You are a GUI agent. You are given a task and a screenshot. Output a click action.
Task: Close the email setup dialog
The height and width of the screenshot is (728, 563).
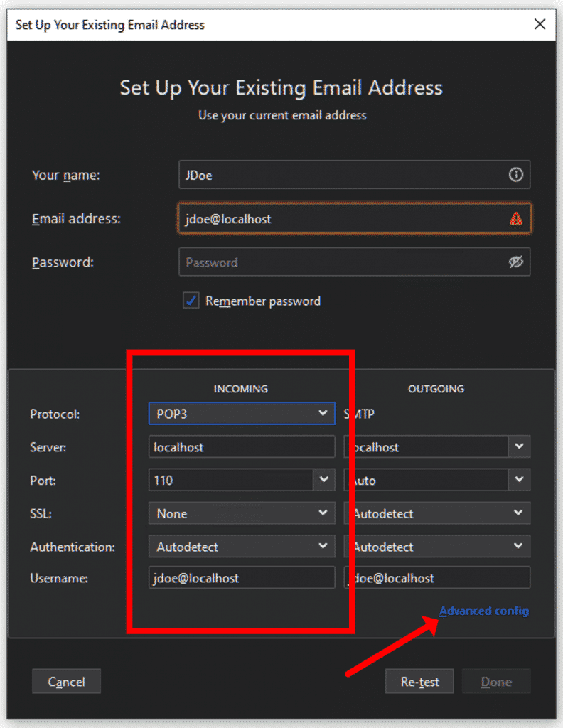540,24
